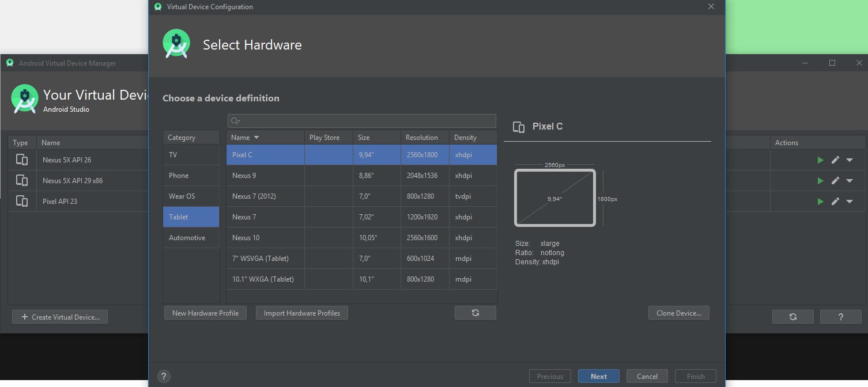Sort by Resolution column header
The height and width of the screenshot is (387, 868).
(x=425, y=138)
